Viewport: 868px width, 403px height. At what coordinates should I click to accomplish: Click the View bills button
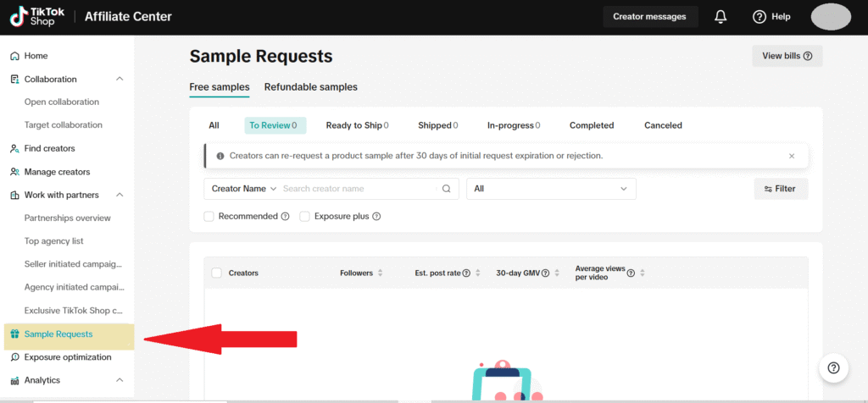tap(787, 56)
